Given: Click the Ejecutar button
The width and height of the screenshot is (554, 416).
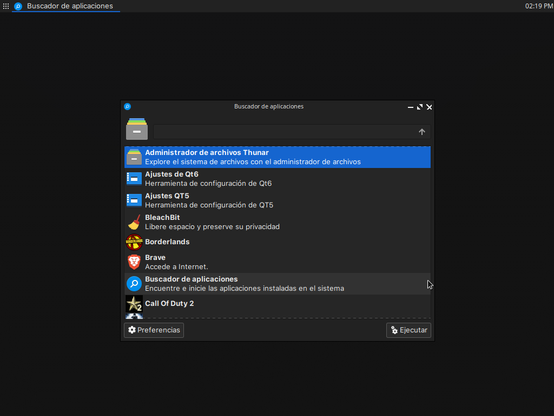Looking at the screenshot, I should pyautogui.click(x=408, y=330).
